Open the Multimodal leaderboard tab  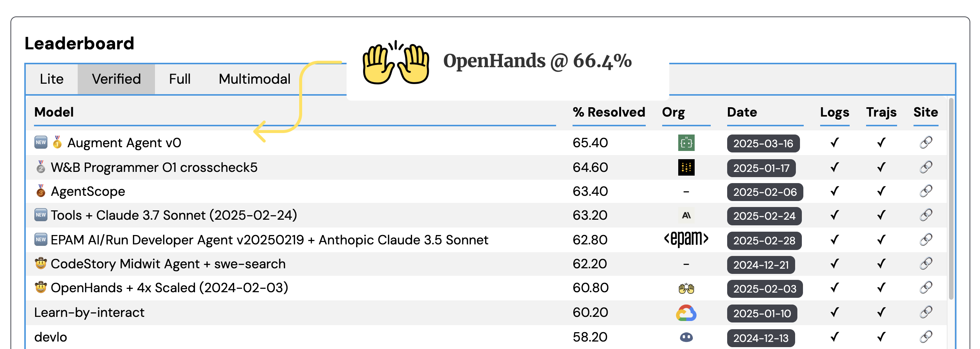254,79
